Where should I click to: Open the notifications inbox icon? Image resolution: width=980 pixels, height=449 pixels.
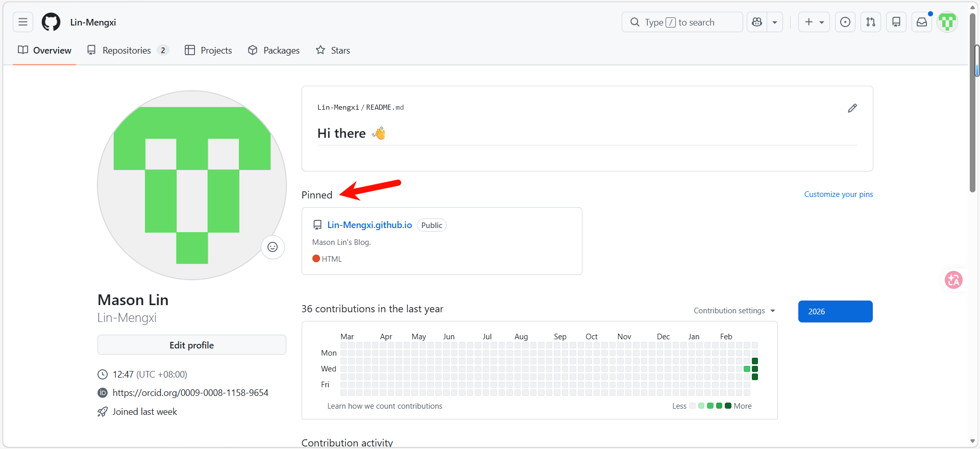click(x=922, y=22)
